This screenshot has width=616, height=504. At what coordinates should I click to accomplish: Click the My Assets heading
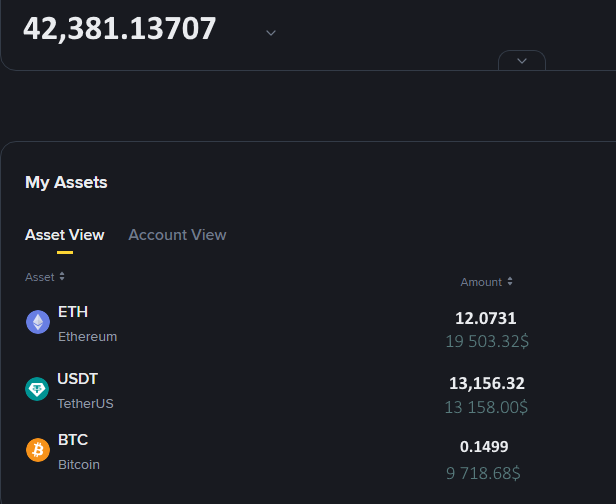[x=66, y=182]
